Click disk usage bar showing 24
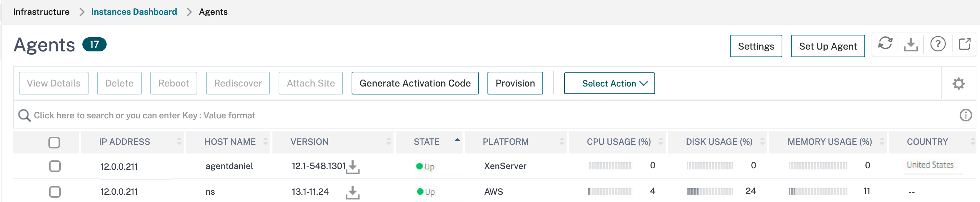This screenshot has width=980, height=202. [x=710, y=192]
